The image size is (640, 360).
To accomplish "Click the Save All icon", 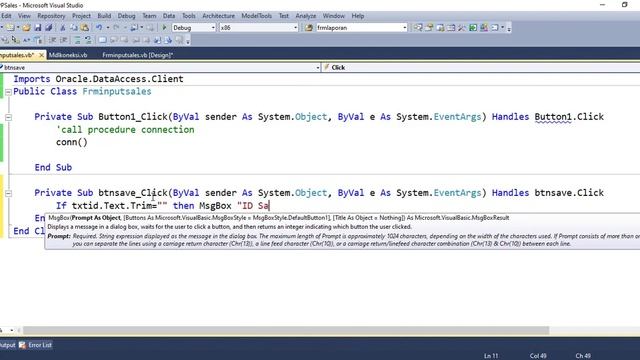I will [49, 28].
